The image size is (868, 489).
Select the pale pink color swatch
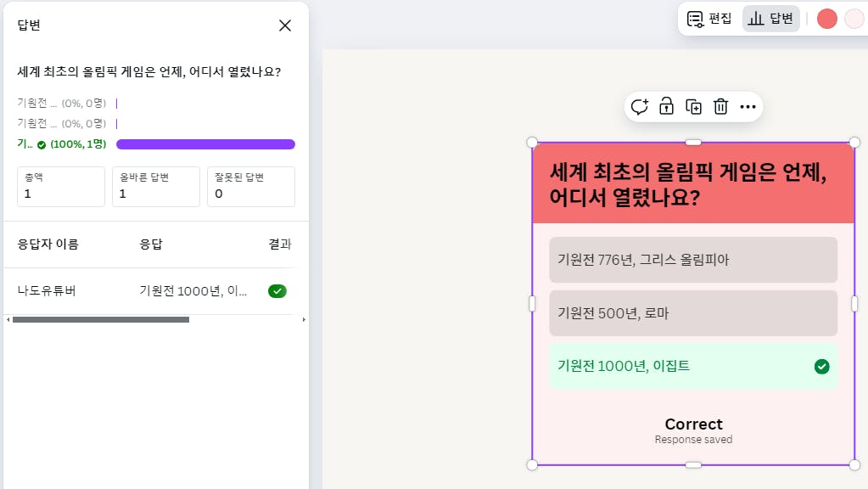click(x=853, y=19)
